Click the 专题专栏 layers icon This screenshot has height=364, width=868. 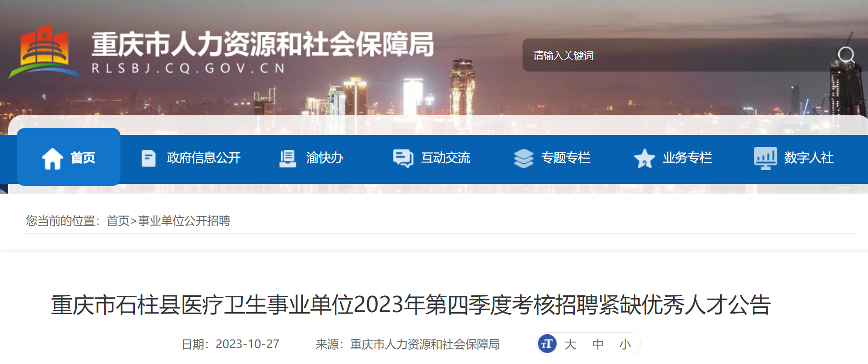pos(523,158)
